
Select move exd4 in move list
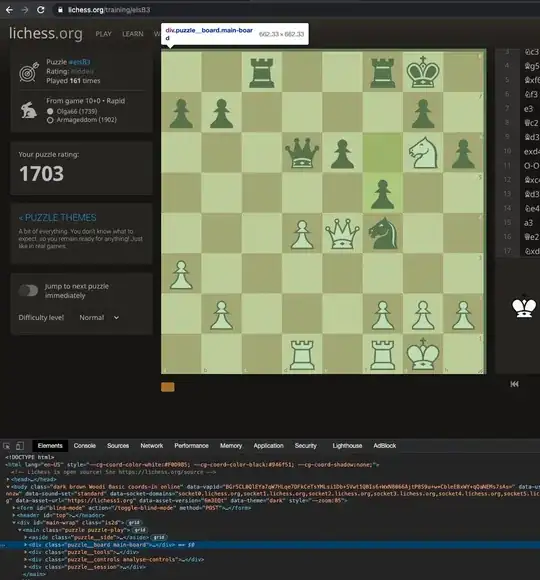pos(531,151)
